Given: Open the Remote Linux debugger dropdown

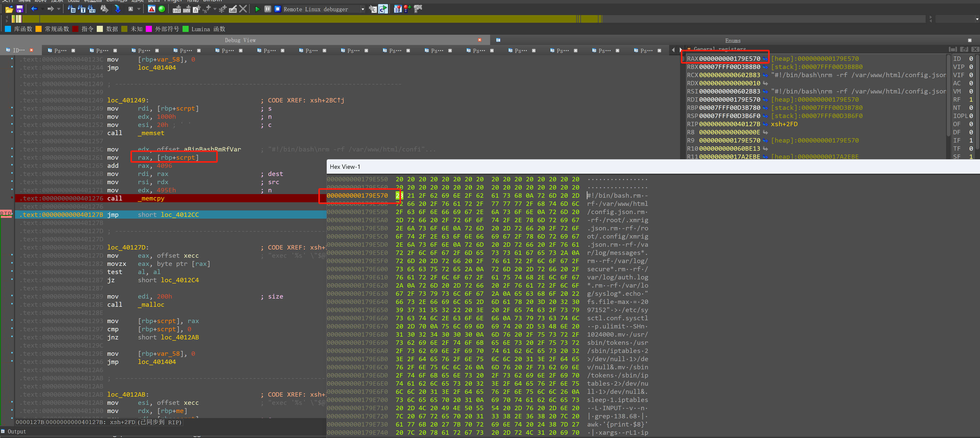Looking at the screenshot, I should pyautogui.click(x=362, y=9).
